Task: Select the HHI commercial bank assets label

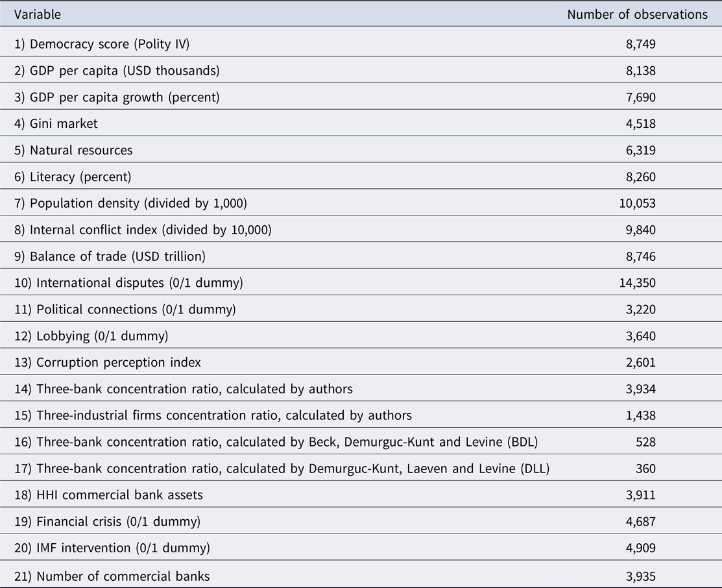Action: (108, 495)
